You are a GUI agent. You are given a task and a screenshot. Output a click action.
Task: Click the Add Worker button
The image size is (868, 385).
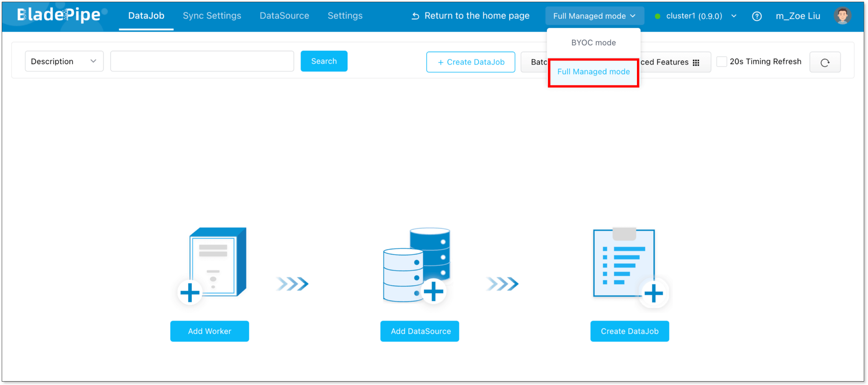[209, 331]
